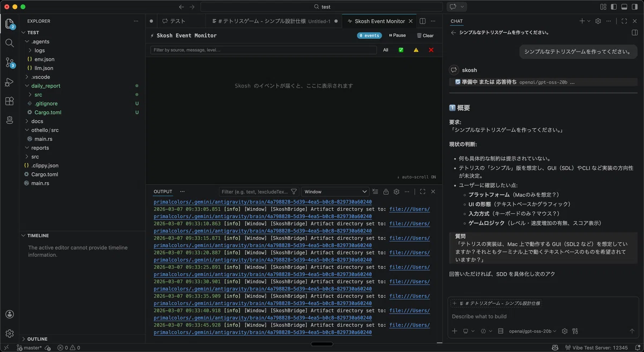Viewport: 644px width, 352px height.
Task: Click the filter funnel icon in Output
Action: [x=294, y=192]
